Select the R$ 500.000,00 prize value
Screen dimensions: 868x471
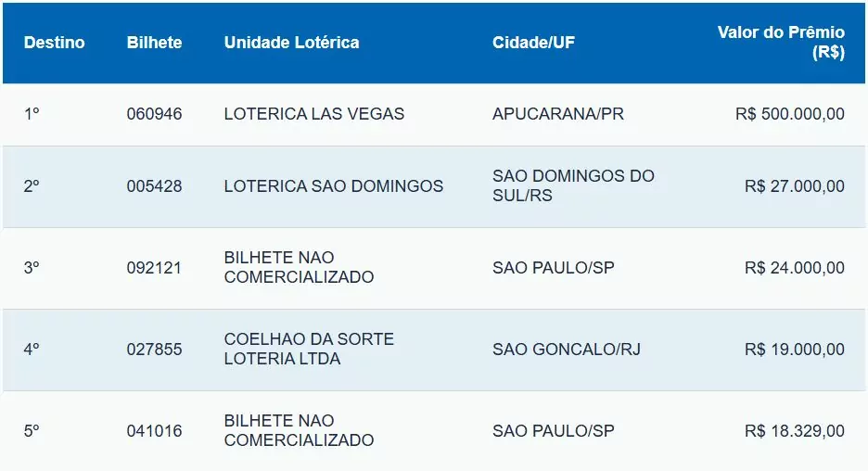click(x=789, y=114)
